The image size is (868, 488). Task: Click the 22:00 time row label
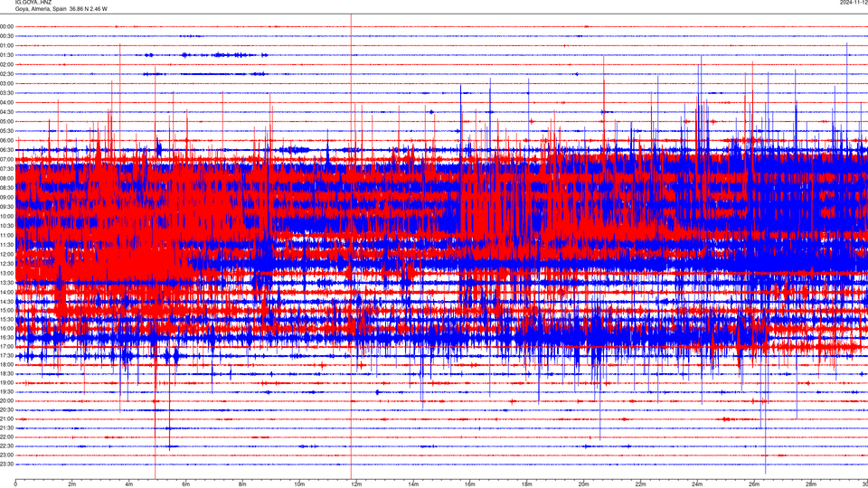tap(7, 437)
